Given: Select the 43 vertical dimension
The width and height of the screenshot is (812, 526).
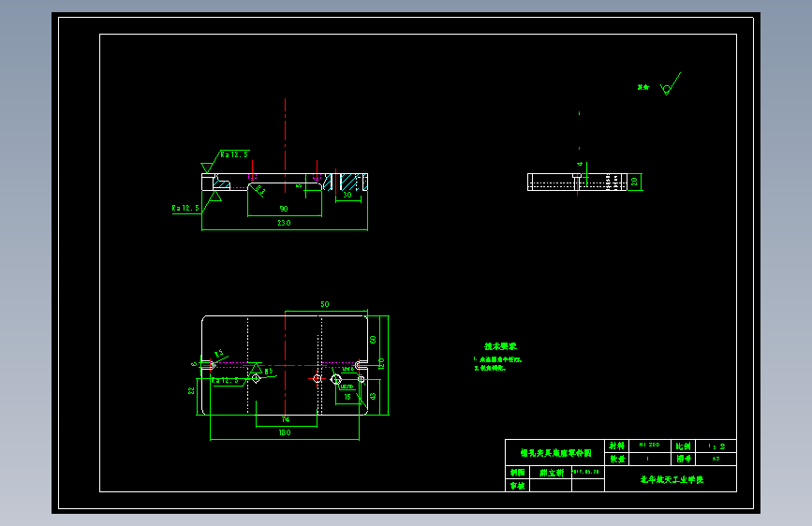Looking at the screenshot, I should 373,396.
